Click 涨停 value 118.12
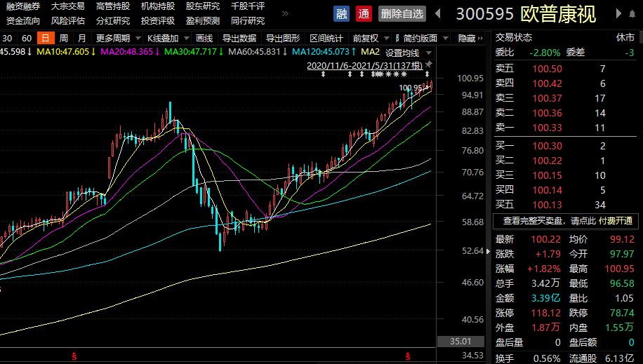 click(x=546, y=314)
